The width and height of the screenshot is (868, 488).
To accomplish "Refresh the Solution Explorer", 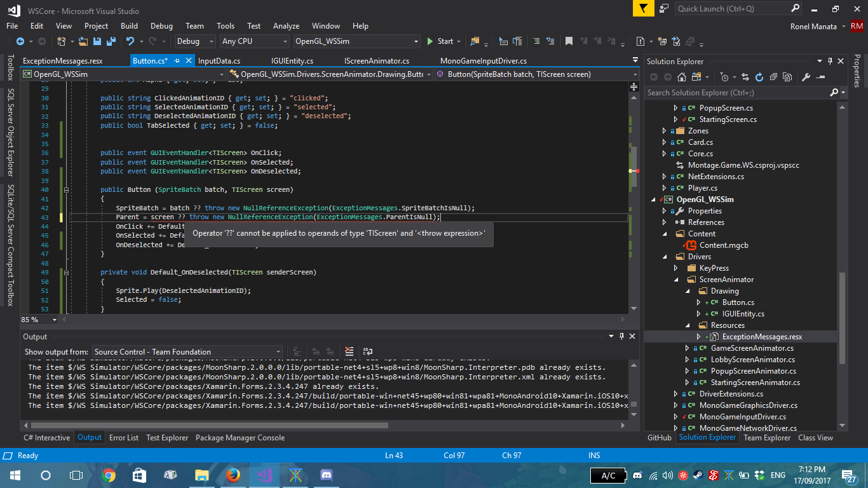I will tap(758, 76).
